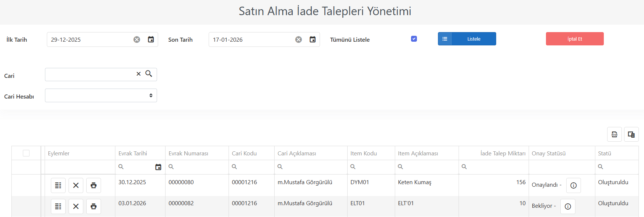The image size is (644, 217).
Task: Print document 00000080
Action: point(94,185)
